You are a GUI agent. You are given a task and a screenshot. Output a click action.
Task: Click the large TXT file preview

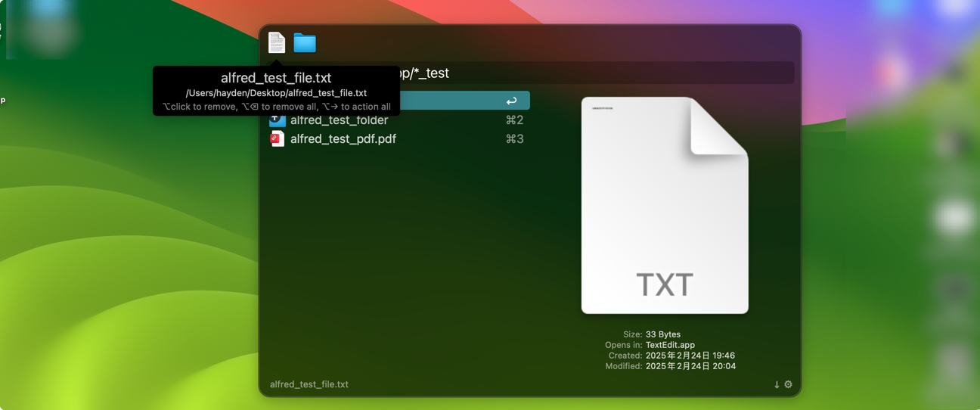click(x=664, y=205)
